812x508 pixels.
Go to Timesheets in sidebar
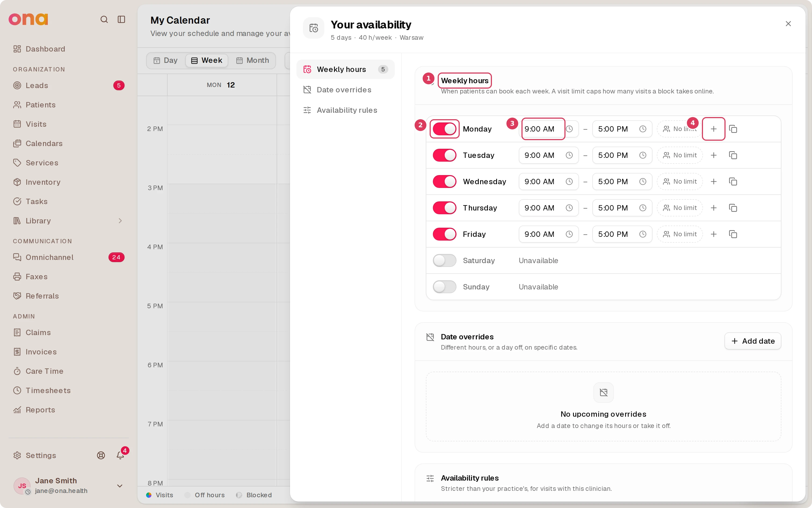pyautogui.click(x=68, y=390)
